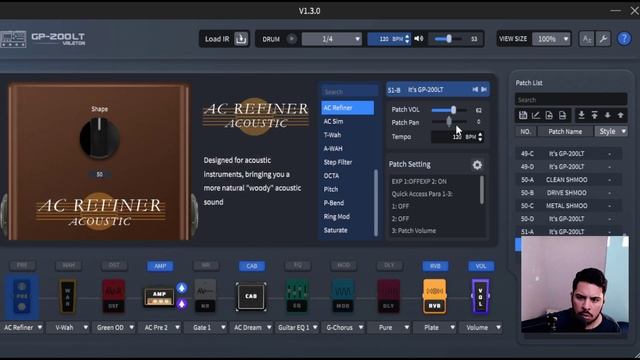640x360 pixels.
Task: Toggle the NR module on
Action: pyautogui.click(x=206, y=266)
